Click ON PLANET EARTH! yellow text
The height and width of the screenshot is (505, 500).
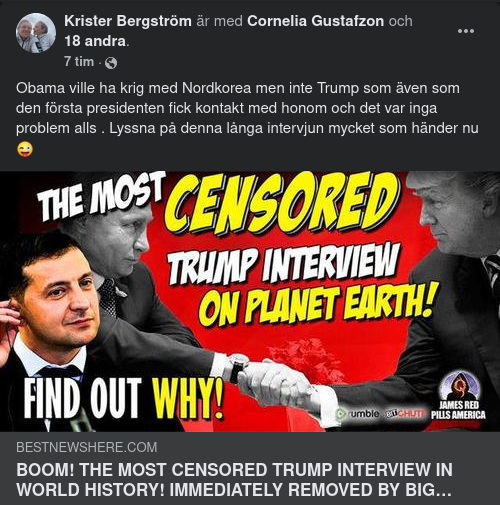(317, 305)
